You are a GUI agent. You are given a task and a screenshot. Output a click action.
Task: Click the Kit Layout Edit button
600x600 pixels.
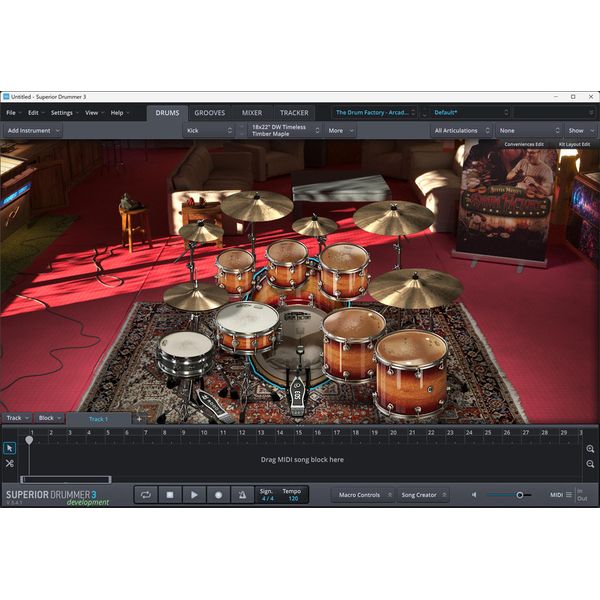(x=574, y=144)
